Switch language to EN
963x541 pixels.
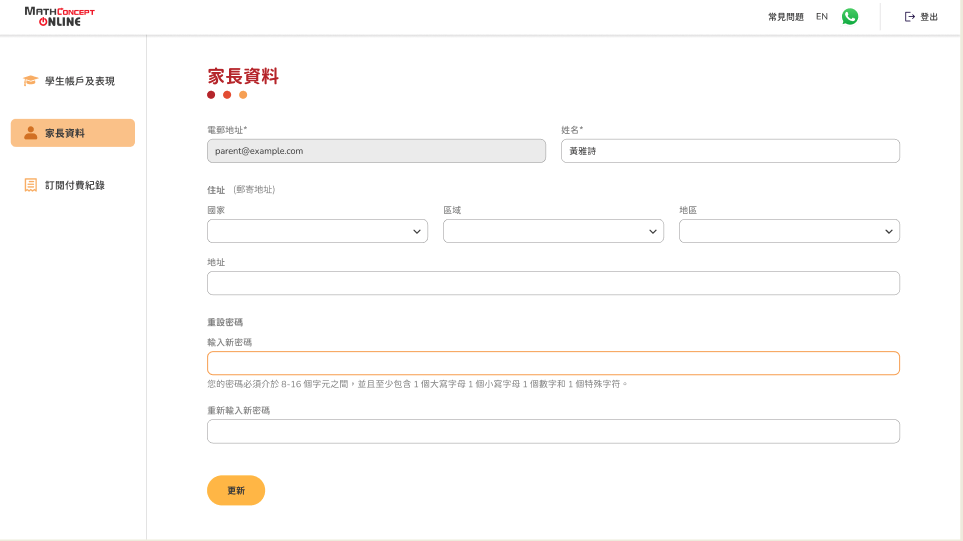tap(822, 17)
